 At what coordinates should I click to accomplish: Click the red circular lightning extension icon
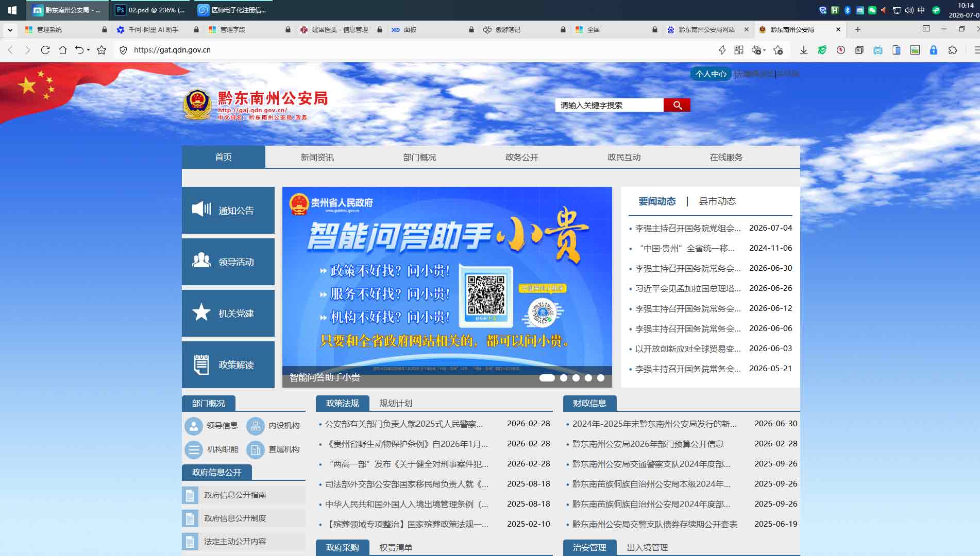coord(841,50)
